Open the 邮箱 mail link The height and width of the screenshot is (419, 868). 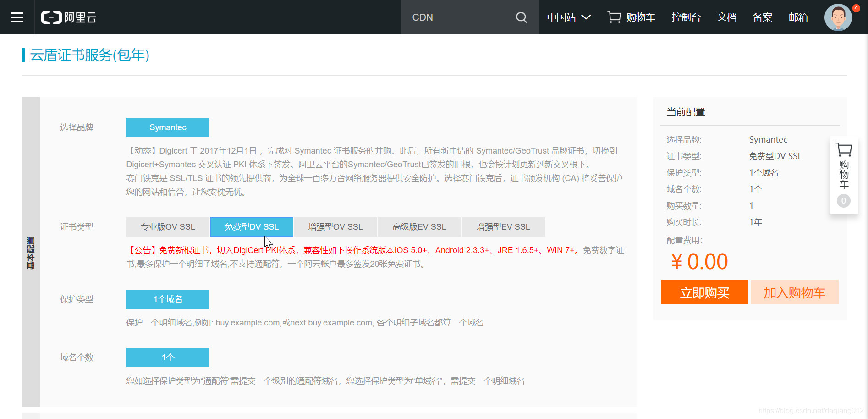[798, 17]
